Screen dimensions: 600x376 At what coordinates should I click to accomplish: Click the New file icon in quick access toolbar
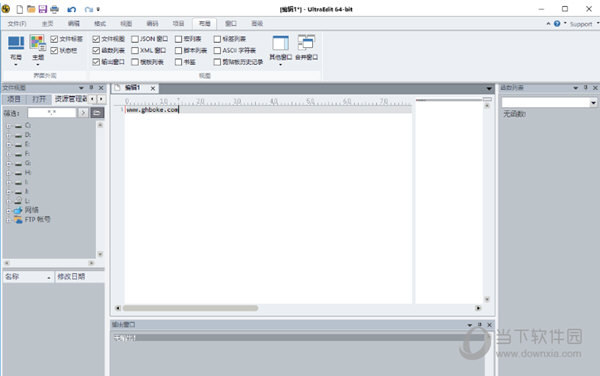[19, 9]
